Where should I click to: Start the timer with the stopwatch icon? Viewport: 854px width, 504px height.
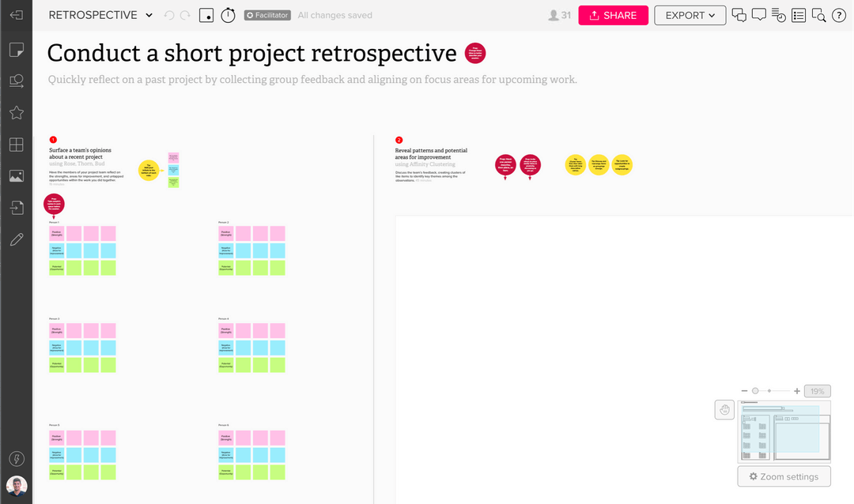tap(228, 14)
